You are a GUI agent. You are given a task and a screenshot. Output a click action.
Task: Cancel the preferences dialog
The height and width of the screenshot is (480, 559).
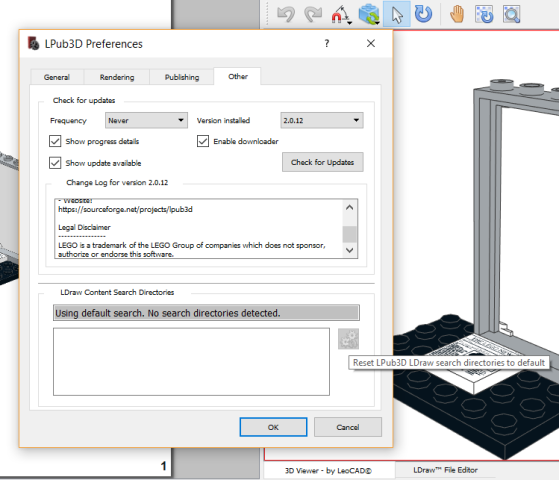click(348, 427)
